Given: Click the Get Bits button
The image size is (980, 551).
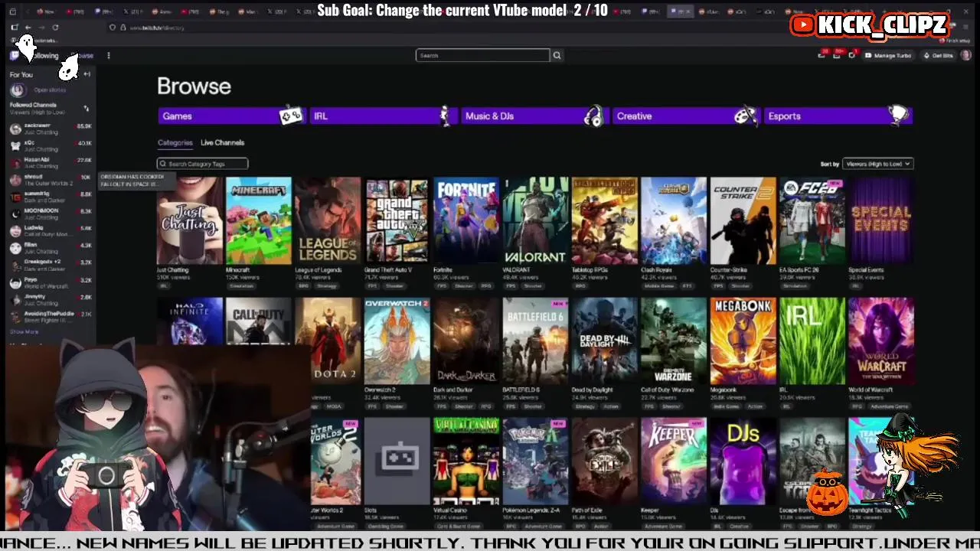Looking at the screenshot, I should tap(938, 55).
